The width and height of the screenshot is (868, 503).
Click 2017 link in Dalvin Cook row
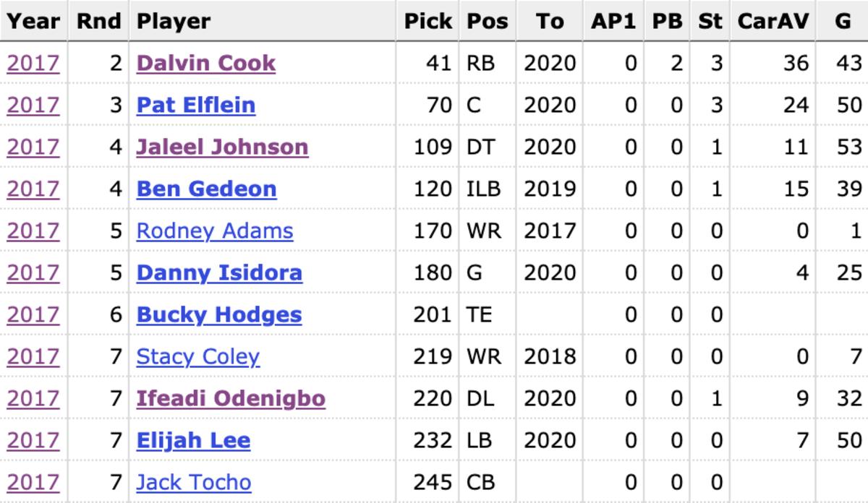coord(33,63)
